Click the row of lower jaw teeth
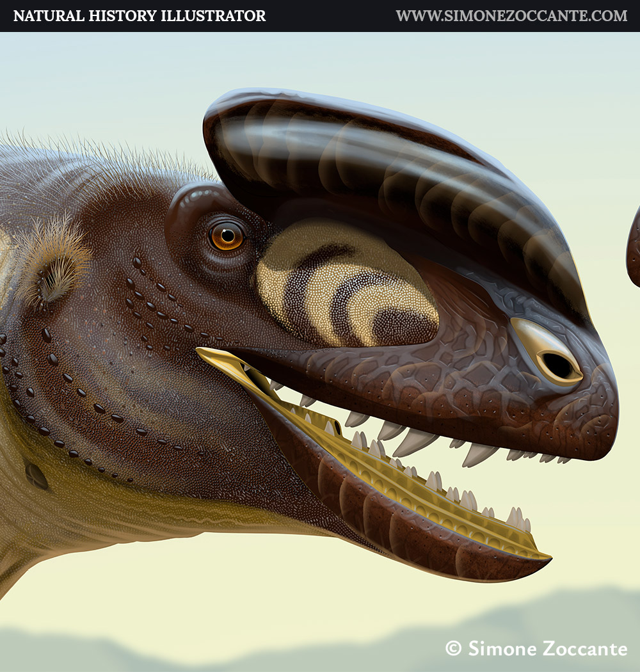This screenshot has width=640, height=672. click(x=448, y=499)
